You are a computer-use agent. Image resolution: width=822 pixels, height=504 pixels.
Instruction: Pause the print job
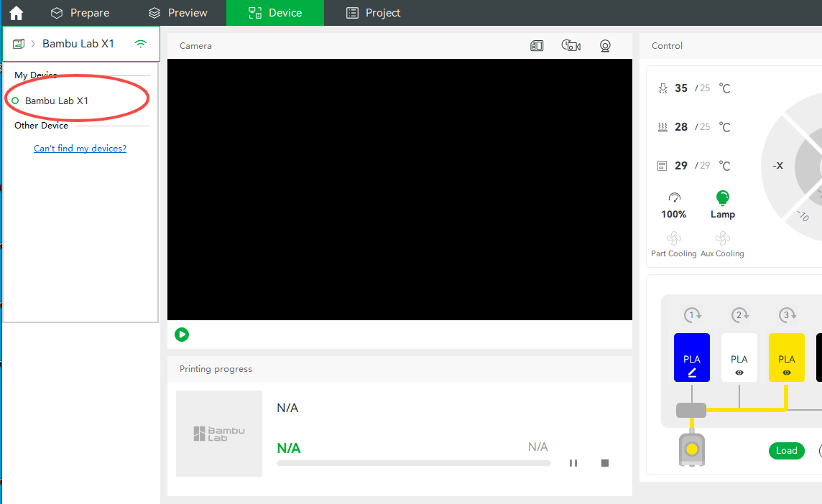click(x=573, y=463)
